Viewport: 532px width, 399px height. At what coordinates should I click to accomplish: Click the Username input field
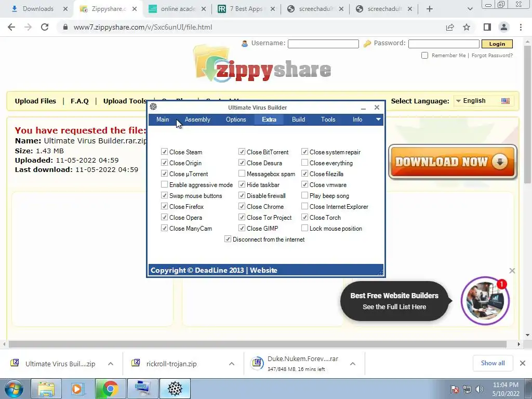tap(323, 44)
